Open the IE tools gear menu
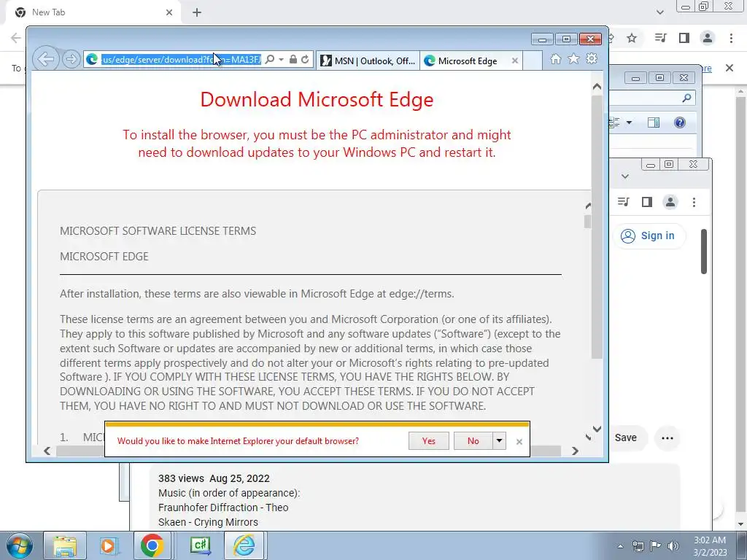 tap(592, 58)
